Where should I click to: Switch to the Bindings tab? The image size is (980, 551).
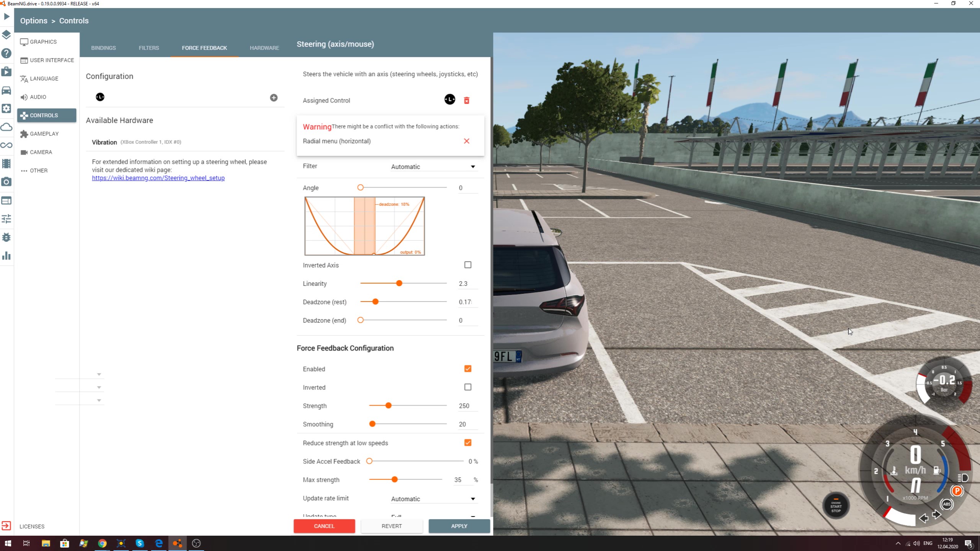[x=103, y=48]
